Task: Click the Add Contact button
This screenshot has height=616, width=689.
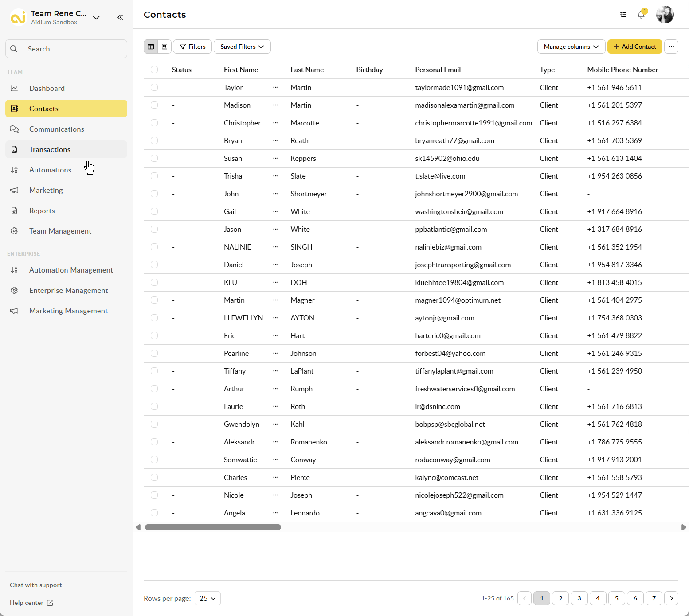Action: tap(634, 47)
